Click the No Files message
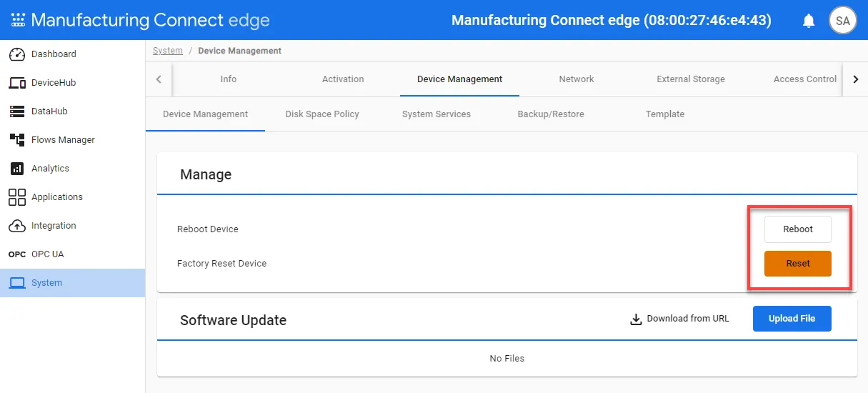The image size is (868, 393). [x=507, y=359]
